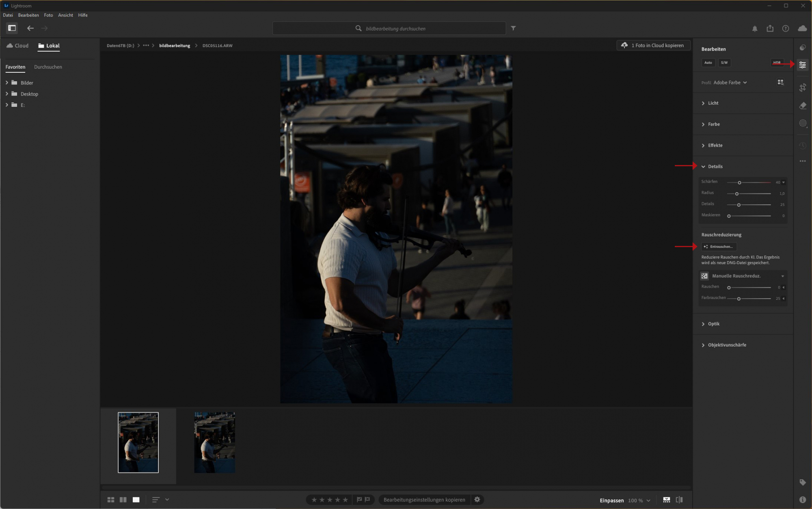Expand the Licht section
Screen dimensions: 812x509
[x=713, y=103]
